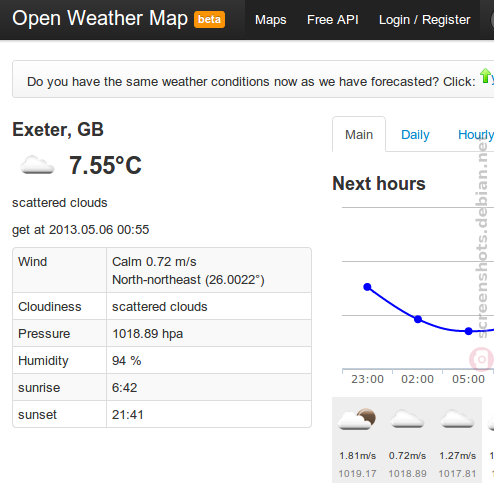Click the cloud icon above 0.72m/s
The height and width of the screenshot is (494, 494).
pyautogui.click(x=407, y=419)
